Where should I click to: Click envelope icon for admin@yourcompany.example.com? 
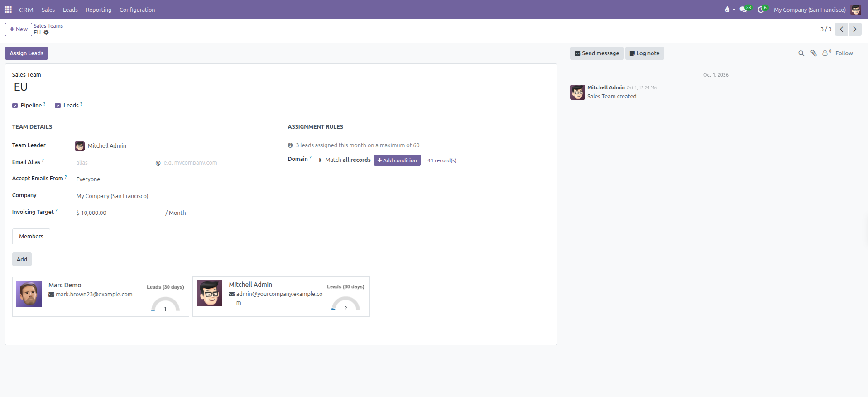(x=232, y=294)
